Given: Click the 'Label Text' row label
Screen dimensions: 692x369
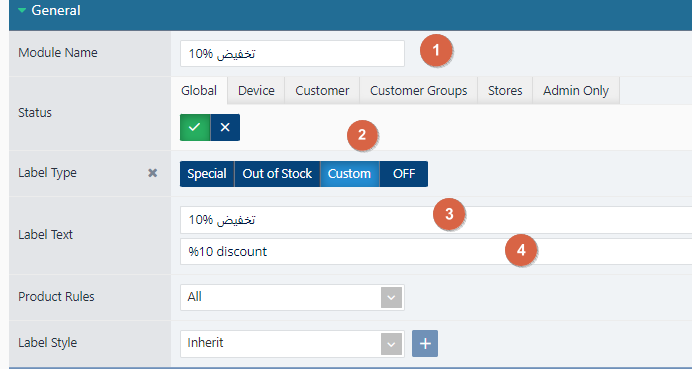Looking at the screenshot, I should [x=45, y=235].
